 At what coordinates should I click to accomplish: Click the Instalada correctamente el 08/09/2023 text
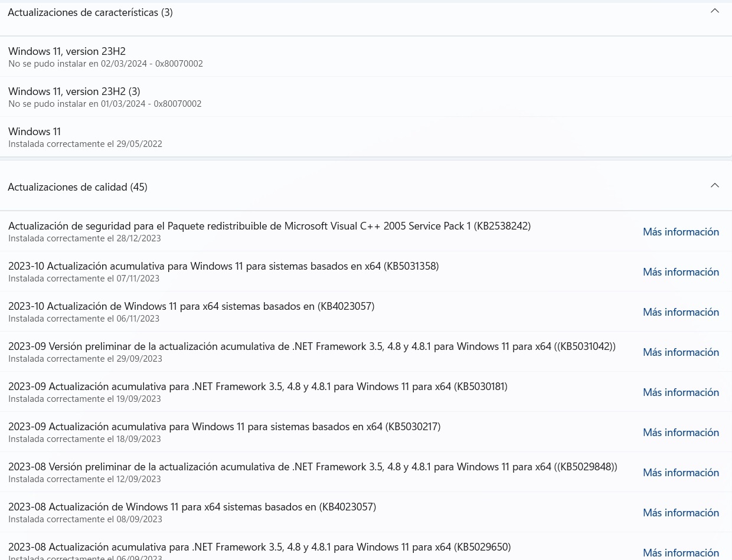(x=85, y=519)
